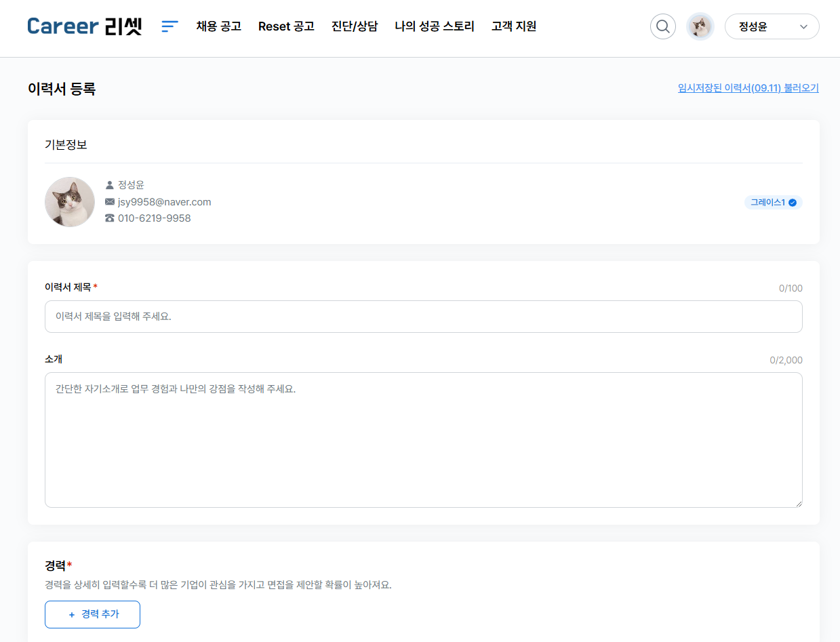Open the 고객 지원 menu
This screenshot has width=840, height=642.
(x=514, y=26)
